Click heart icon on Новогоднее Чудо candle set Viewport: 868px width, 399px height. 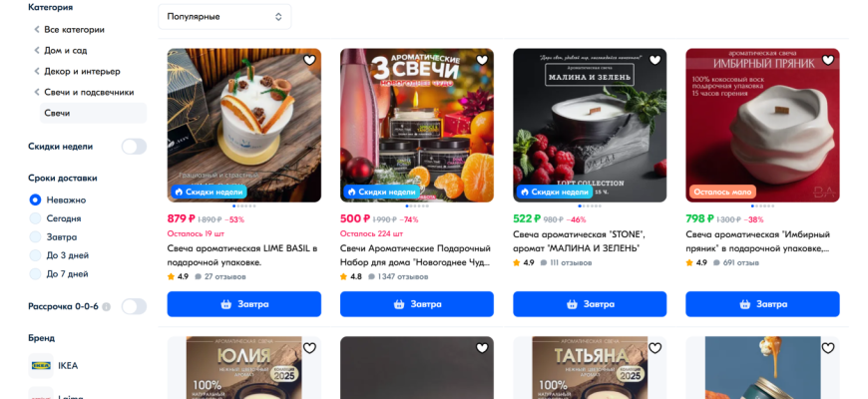click(x=482, y=60)
